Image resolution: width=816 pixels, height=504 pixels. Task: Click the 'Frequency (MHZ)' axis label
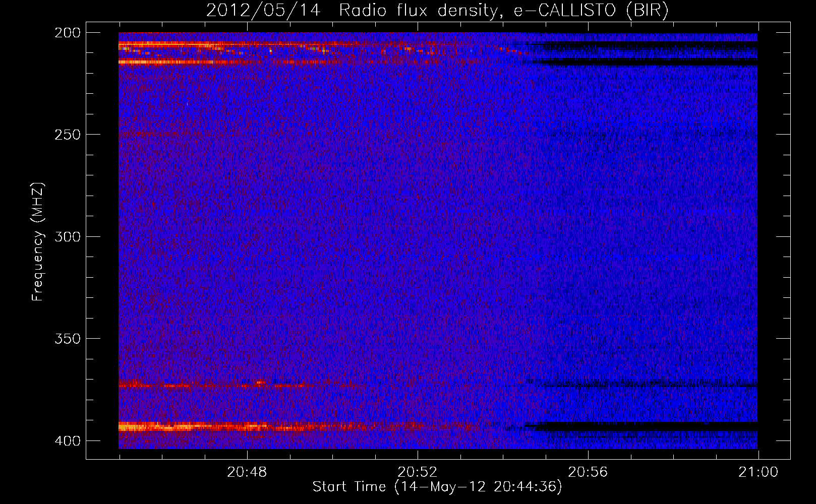(x=38, y=241)
